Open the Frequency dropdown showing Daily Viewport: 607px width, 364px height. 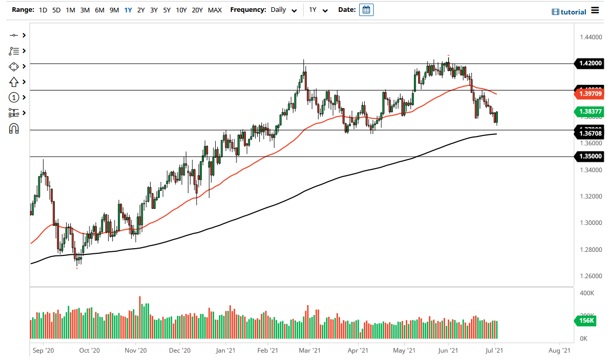[283, 9]
